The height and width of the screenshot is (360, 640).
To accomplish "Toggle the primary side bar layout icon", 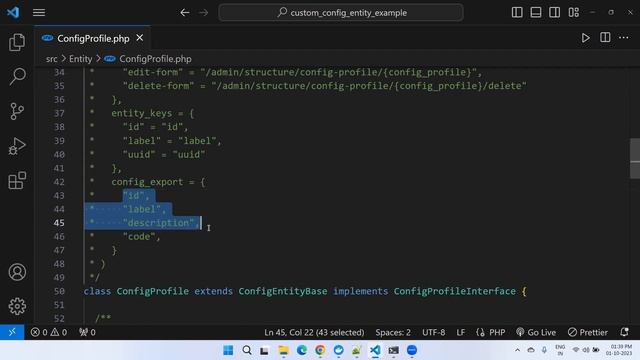I will point(517,13).
